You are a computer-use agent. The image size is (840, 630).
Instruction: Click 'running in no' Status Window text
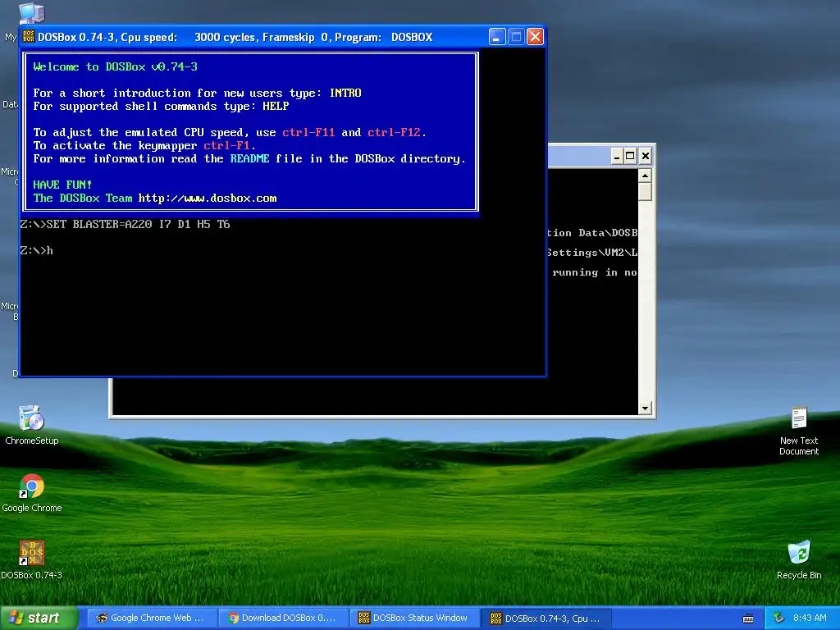coord(595,272)
